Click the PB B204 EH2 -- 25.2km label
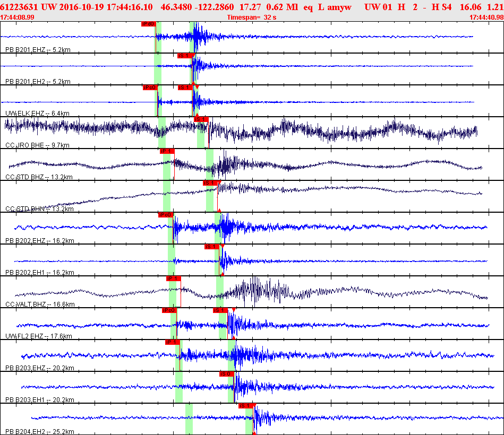 pyautogui.click(x=40, y=431)
